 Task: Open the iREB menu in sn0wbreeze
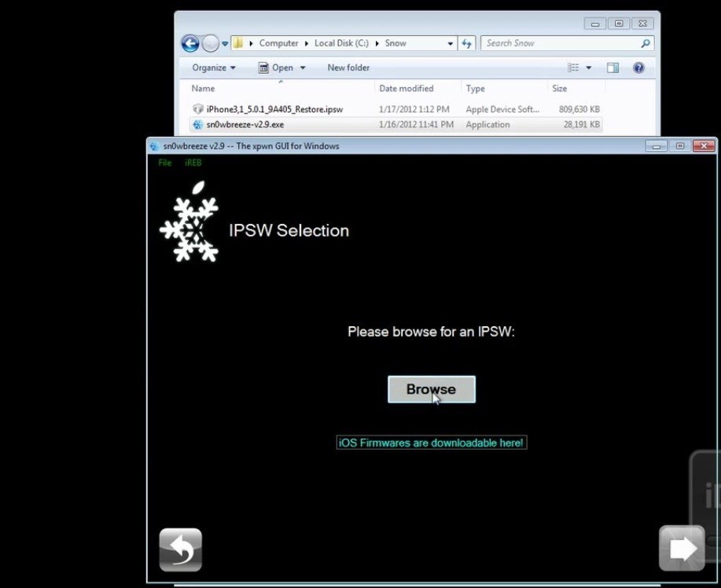[x=193, y=163]
